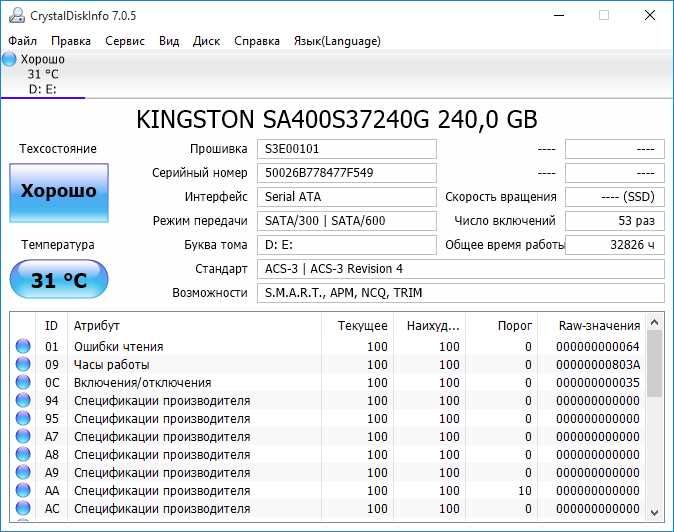Click the status circle of attribute A9
Image resolution: width=674 pixels, height=532 pixels.
[23, 472]
